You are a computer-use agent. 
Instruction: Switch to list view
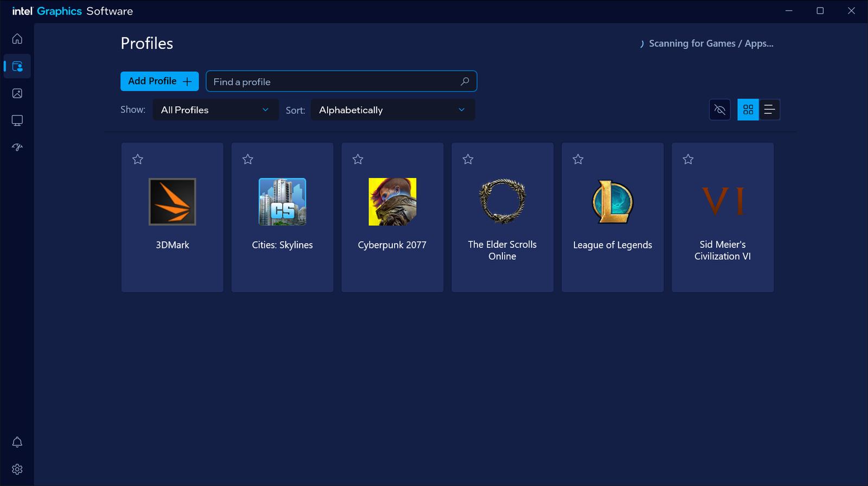(x=769, y=110)
